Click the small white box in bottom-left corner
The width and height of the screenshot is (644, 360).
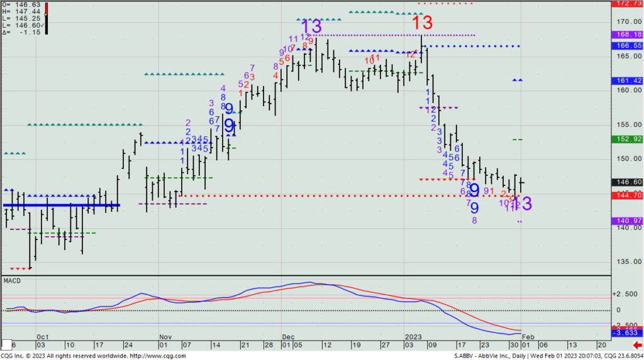[6, 345]
